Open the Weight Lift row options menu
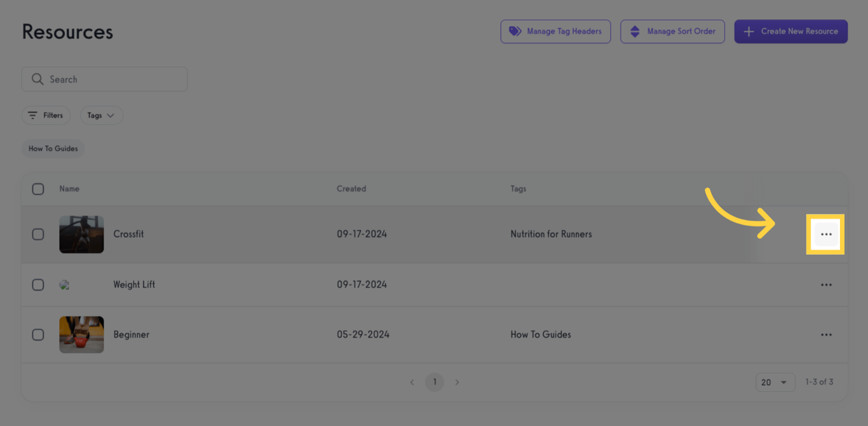868x426 pixels. [x=825, y=285]
